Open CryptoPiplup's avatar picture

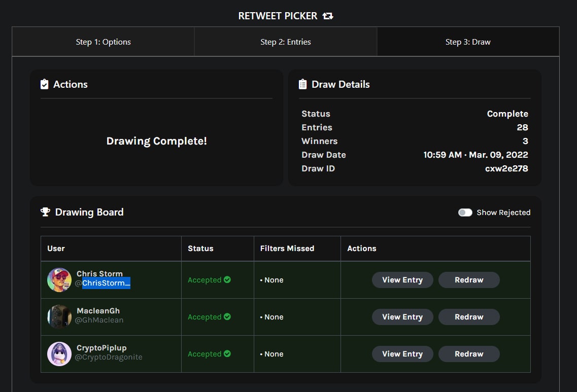pos(59,354)
